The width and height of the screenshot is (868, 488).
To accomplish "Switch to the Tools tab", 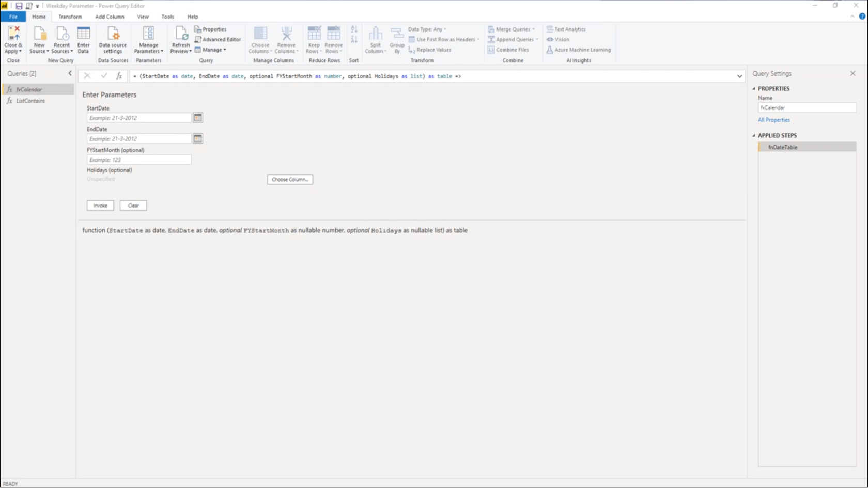I will point(167,17).
